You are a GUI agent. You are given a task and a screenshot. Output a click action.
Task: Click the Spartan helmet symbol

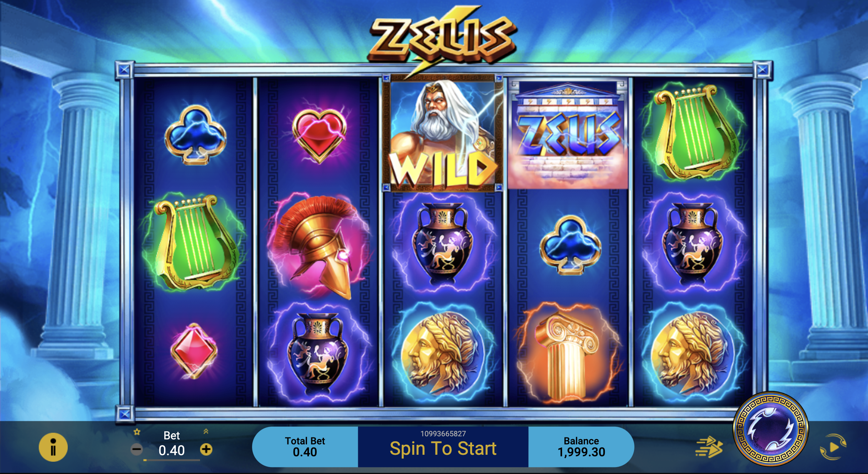pyautogui.click(x=317, y=246)
